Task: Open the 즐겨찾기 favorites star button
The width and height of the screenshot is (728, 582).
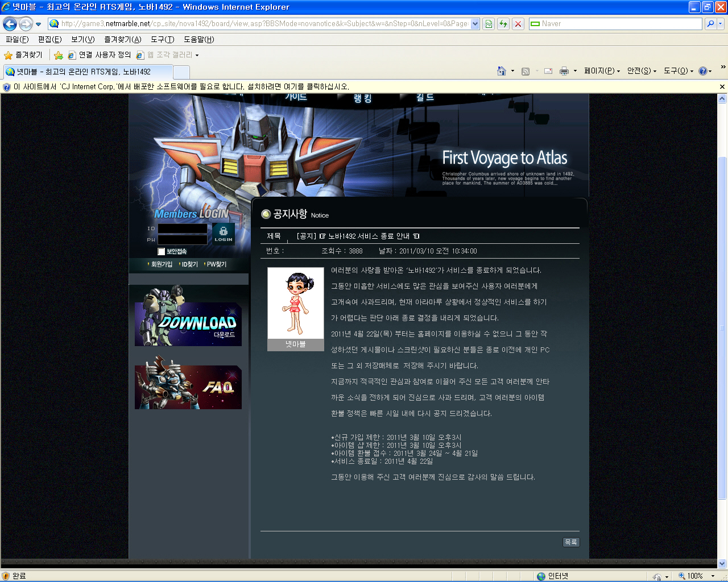Action: coord(23,55)
